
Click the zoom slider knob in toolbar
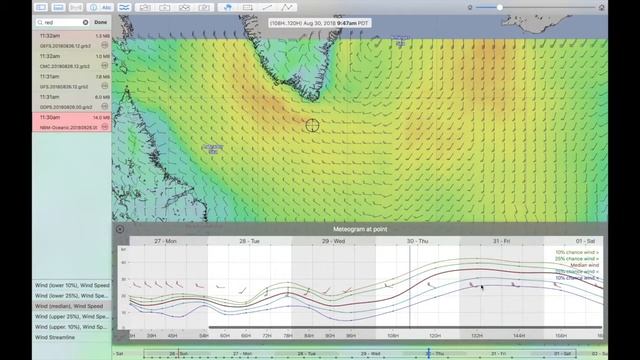[499, 7]
